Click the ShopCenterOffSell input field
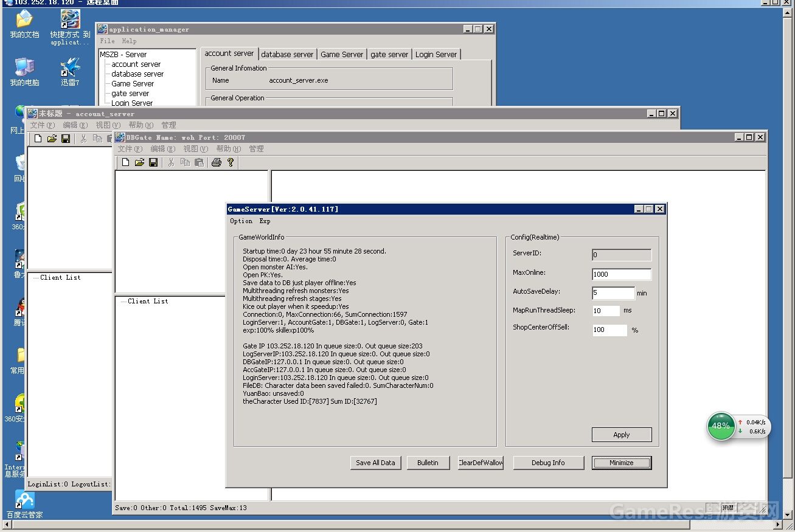This screenshot has width=795, height=532. 609,330
